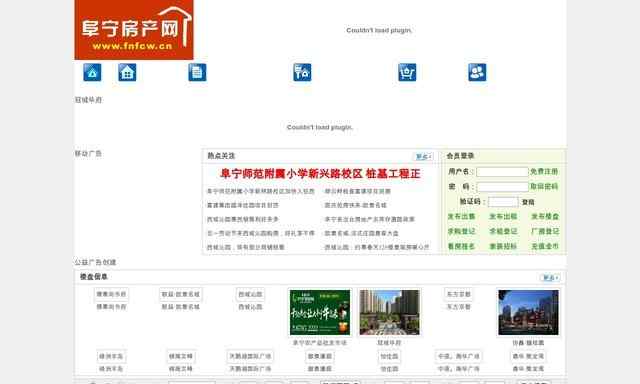Open the 发布楼盘 link
This screenshot has width=640, height=384.
[x=545, y=216]
